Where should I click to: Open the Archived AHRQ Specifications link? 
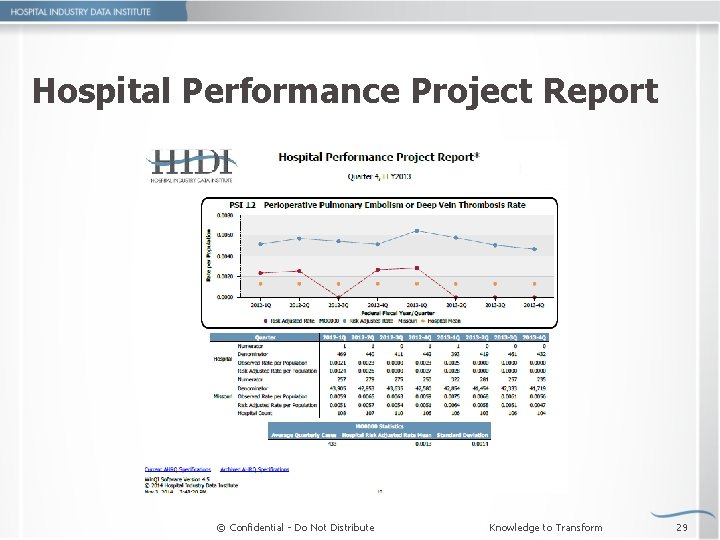255,469
